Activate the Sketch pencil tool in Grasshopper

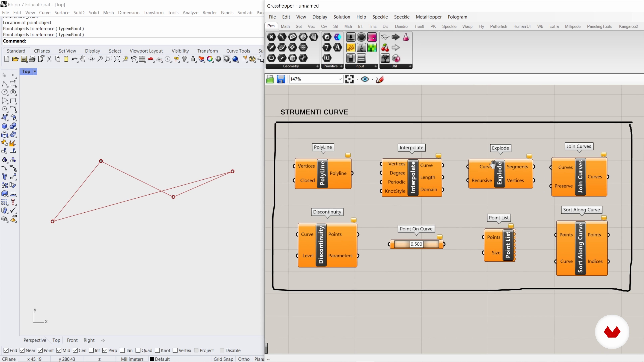click(380, 79)
